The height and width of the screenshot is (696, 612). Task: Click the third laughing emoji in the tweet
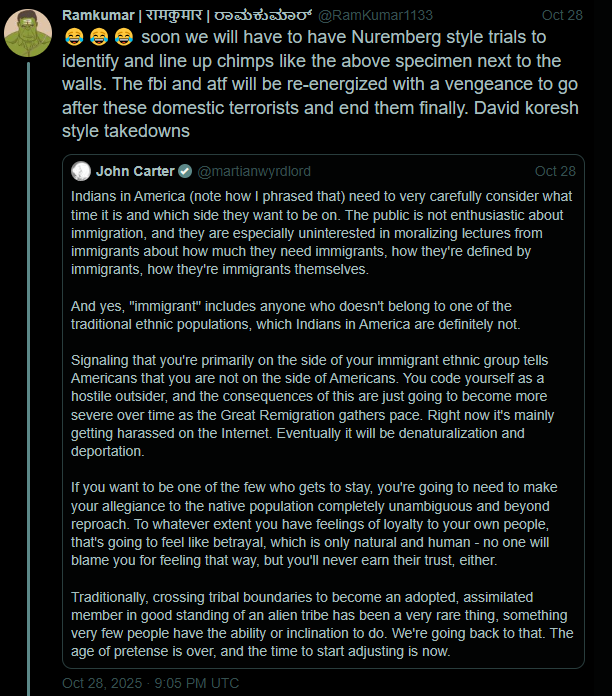point(123,39)
